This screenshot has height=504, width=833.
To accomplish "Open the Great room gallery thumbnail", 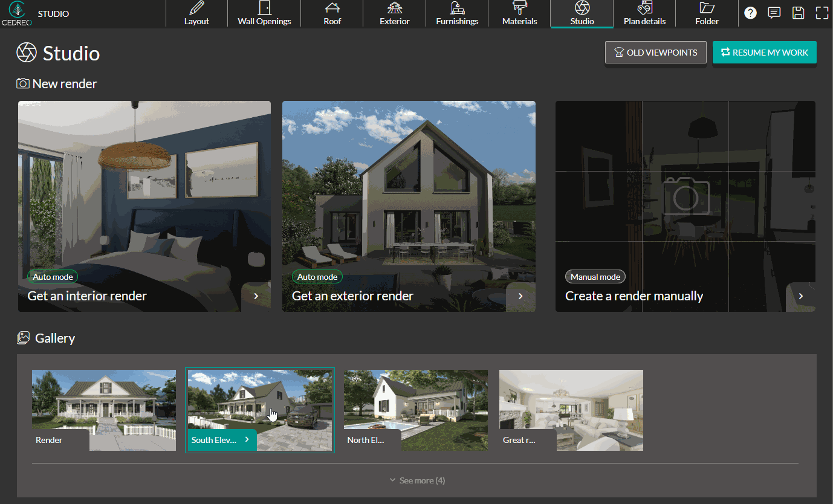I will [x=571, y=410].
